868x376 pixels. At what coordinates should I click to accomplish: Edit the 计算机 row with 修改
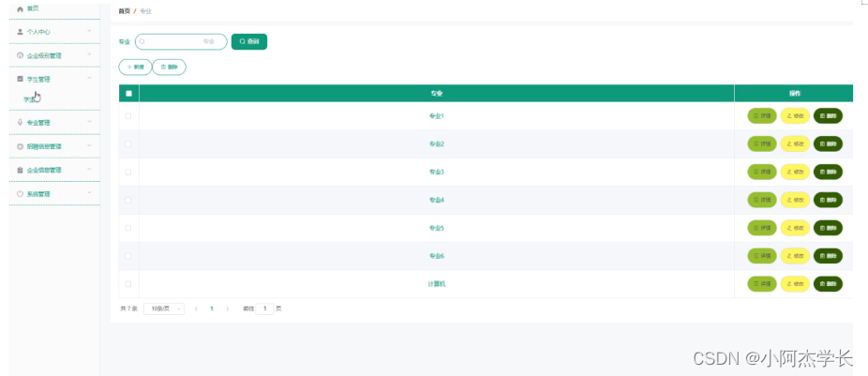(x=795, y=284)
